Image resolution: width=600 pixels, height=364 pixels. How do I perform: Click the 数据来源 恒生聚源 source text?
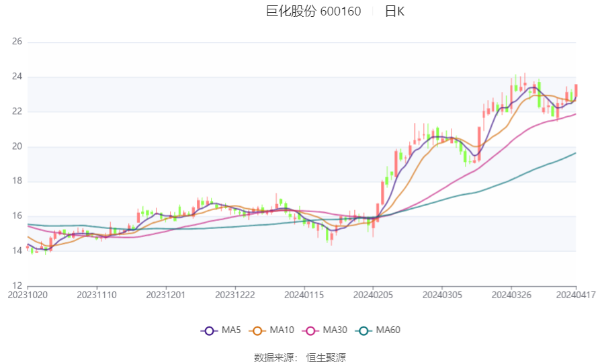coord(300,358)
